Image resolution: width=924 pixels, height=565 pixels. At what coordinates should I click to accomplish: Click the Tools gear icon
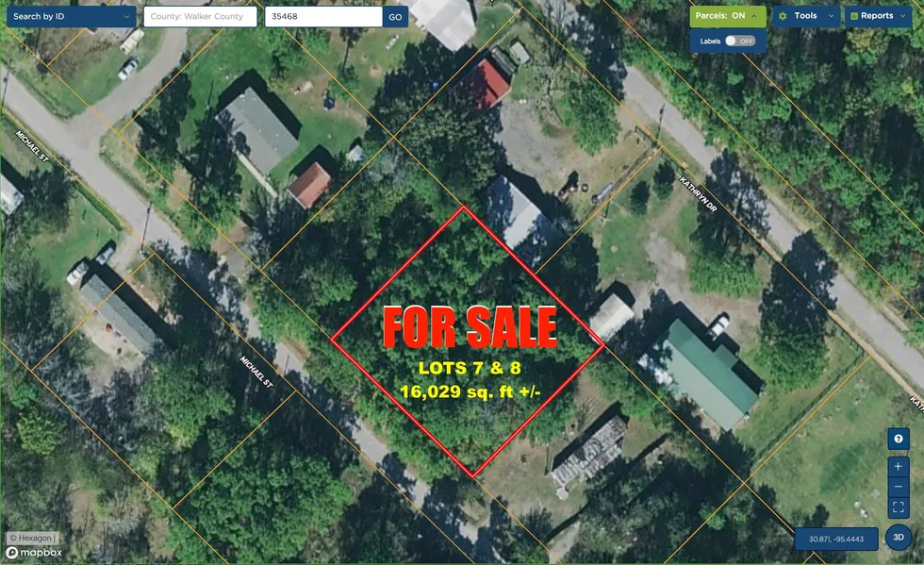pos(783,16)
